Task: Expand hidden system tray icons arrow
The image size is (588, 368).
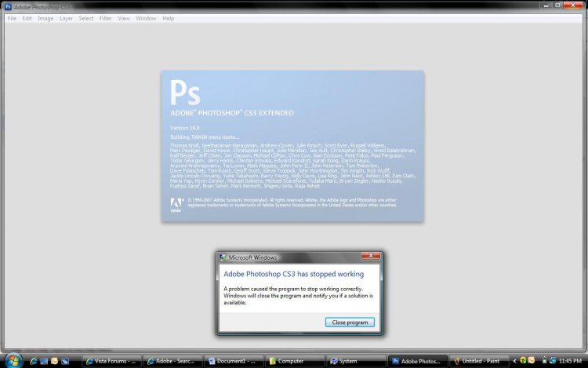Action: click(514, 361)
